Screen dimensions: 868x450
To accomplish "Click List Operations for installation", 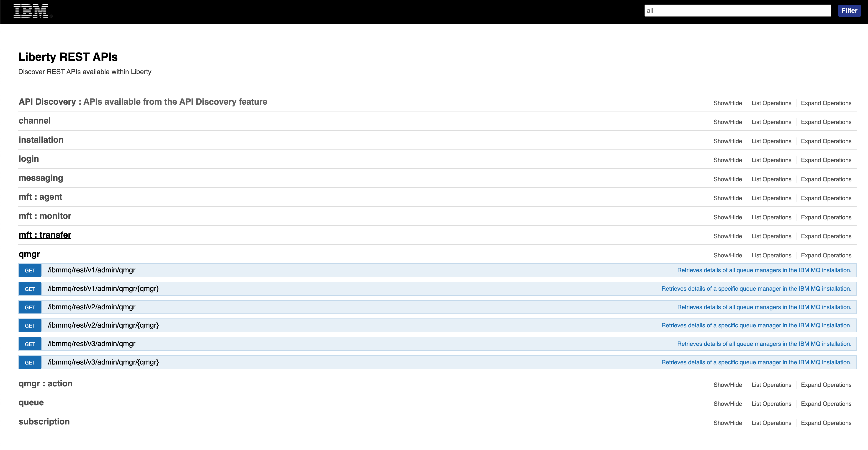I will 771,141.
